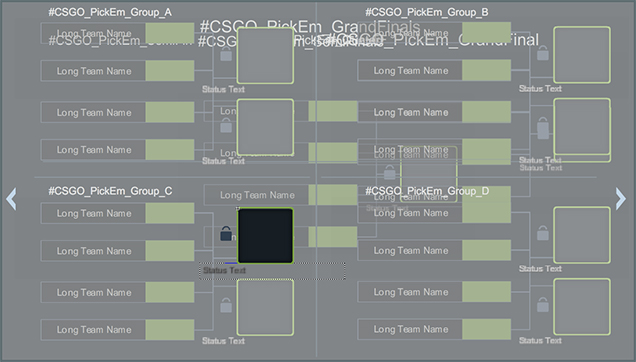The image size is (636, 362).
Task: Pick the last Long Team Name in Group D
Action: click(411, 329)
